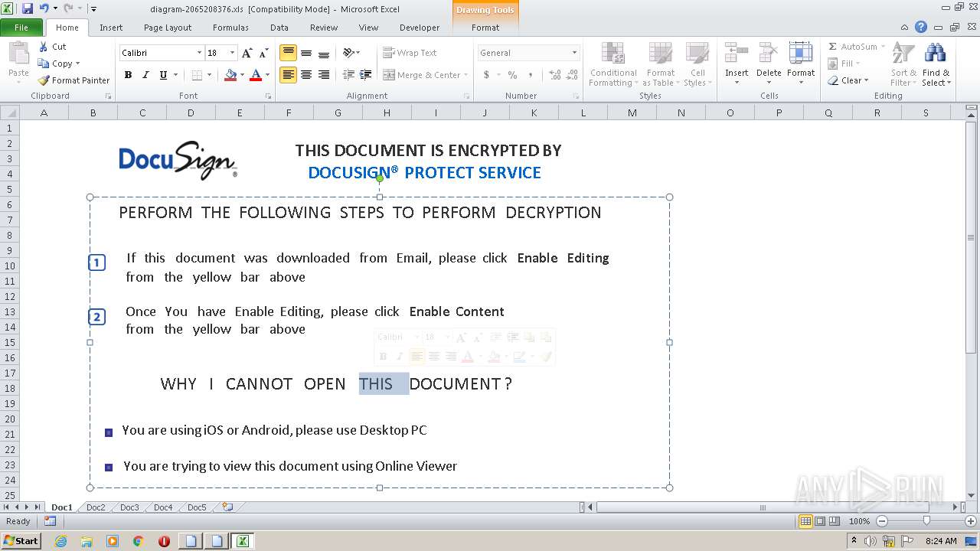Click Undo in Quick Access Toolbar
Image resolution: width=980 pixels, height=551 pixels.
(44, 8)
